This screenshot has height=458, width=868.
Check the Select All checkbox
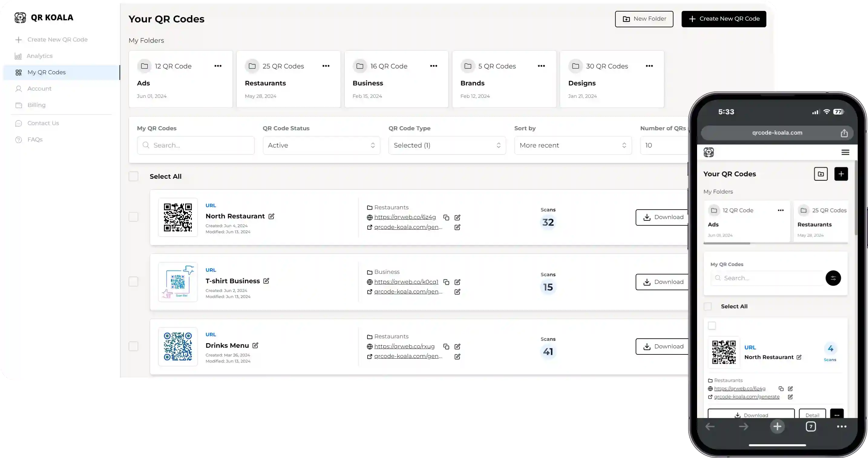pos(133,176)
